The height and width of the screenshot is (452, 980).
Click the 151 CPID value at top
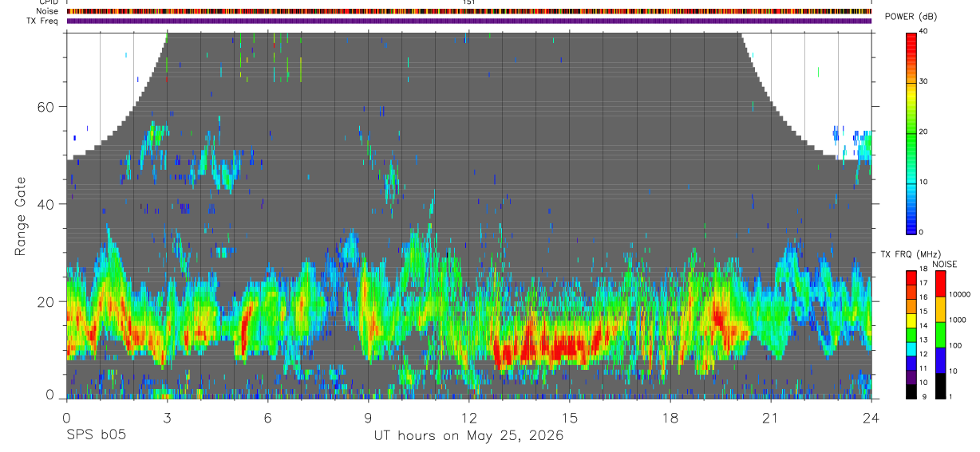(469, 2)
